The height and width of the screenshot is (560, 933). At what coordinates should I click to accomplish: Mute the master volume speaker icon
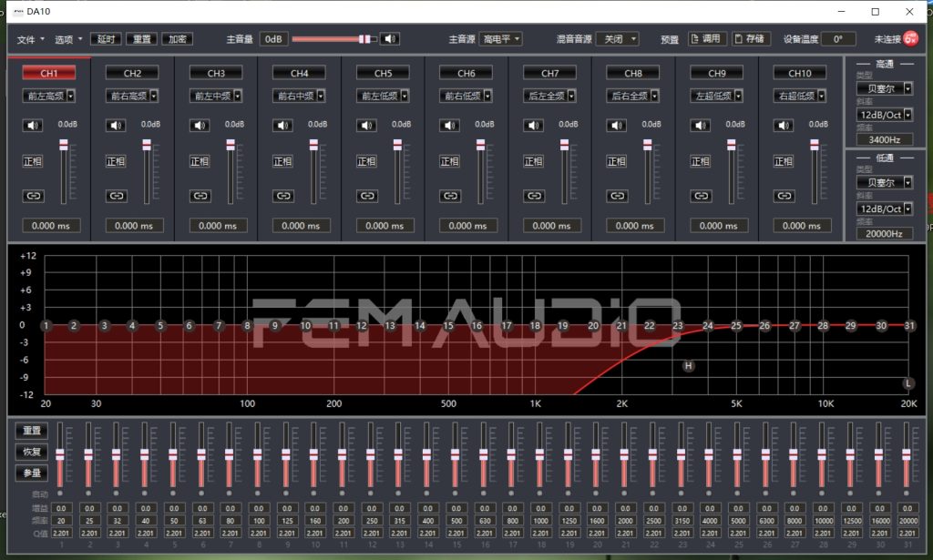click(x=389, y=39)
